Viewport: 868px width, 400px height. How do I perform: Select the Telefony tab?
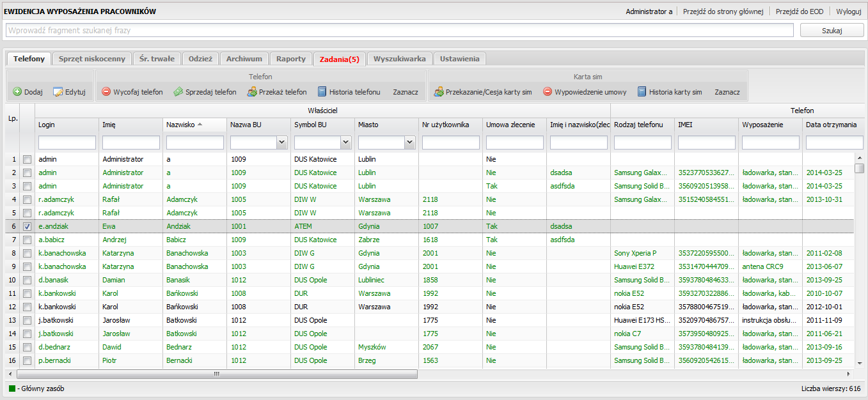click(29, 59)
